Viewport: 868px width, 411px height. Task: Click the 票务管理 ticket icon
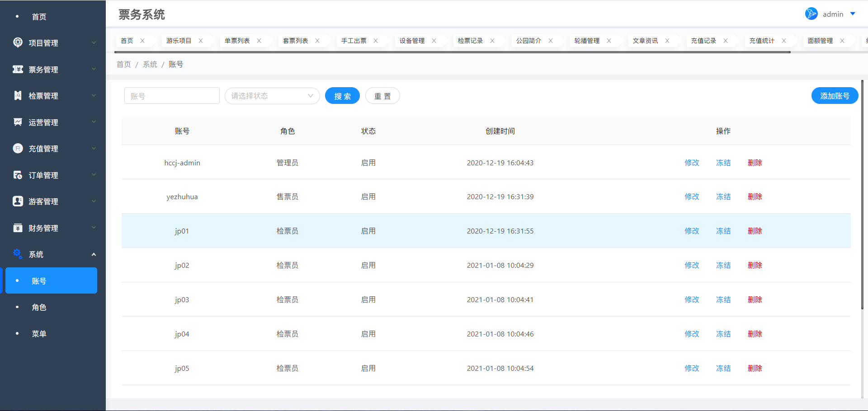pyautogui.click(x=18, y=69)
